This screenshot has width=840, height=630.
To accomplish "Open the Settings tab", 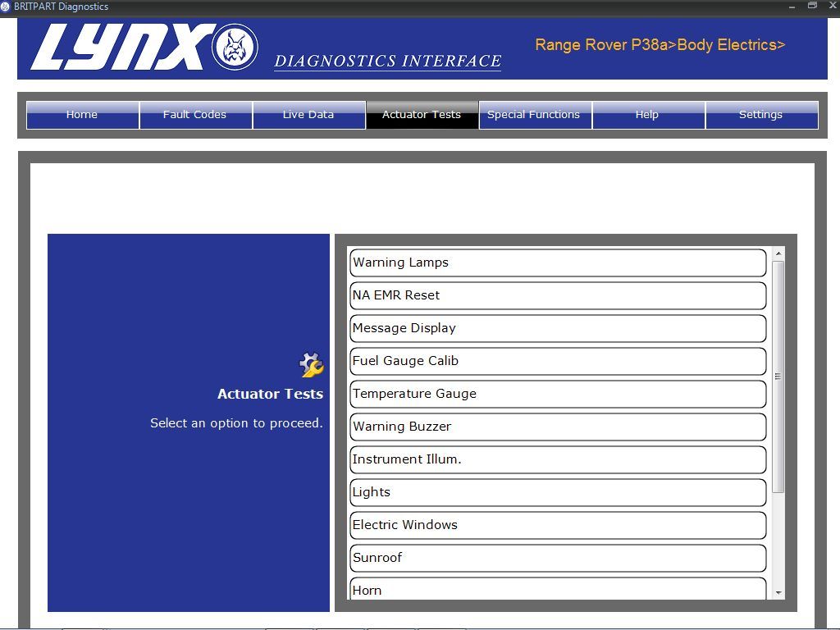I will point(762,115).
